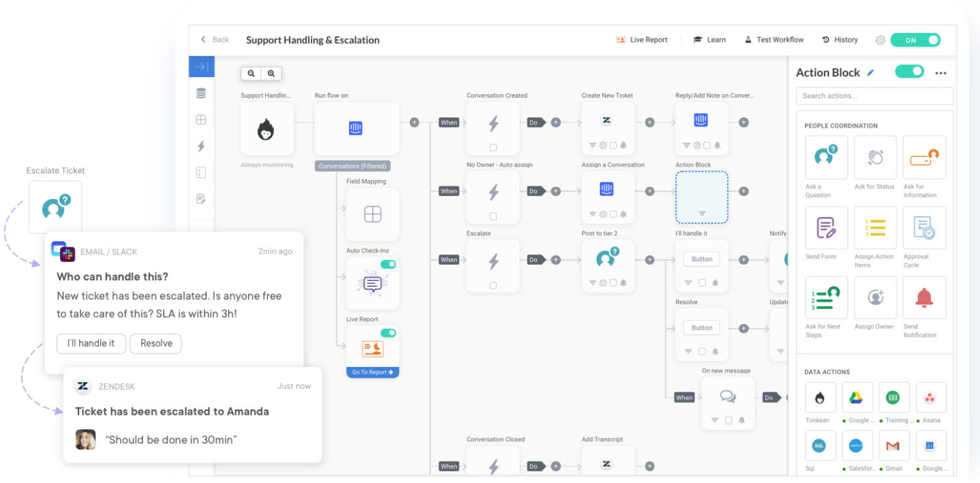Select the Ask for Status action icon

tap(875, 158)
